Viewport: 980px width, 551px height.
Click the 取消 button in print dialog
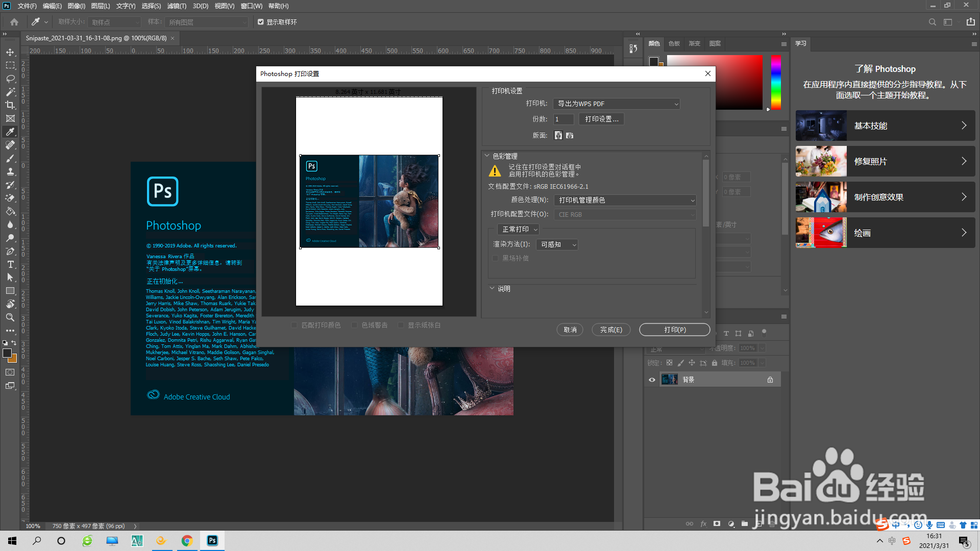570,330
